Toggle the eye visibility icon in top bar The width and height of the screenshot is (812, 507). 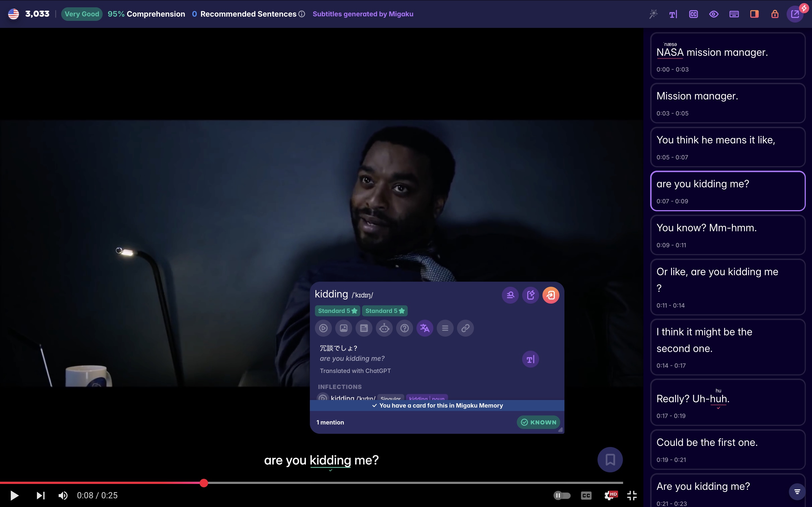coord(714,14)
